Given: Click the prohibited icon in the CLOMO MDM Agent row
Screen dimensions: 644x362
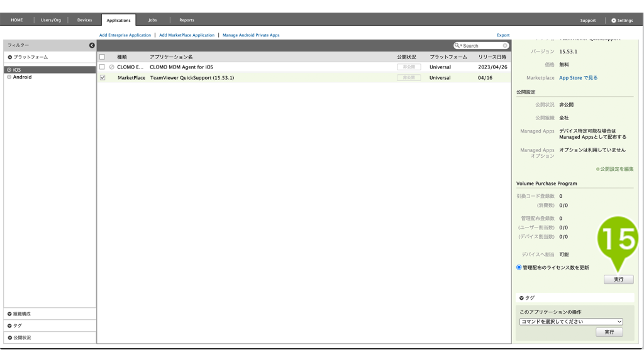Looking at the screenshot, I should pyautogui.click(x=111, y=67).
